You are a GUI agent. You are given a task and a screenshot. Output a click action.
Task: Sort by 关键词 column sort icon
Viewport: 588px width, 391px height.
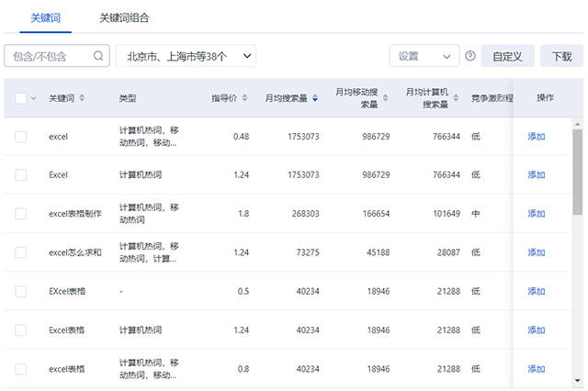point(83,98)
